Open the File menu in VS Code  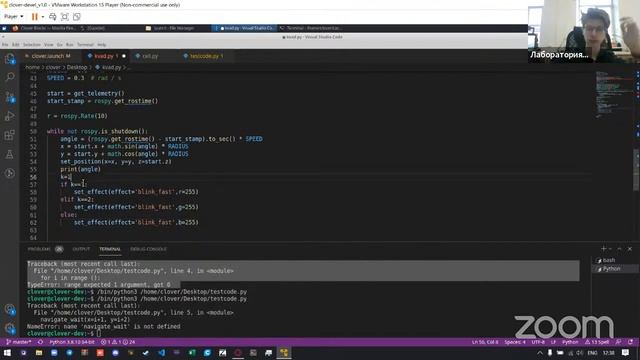click(x=5, y=44)
